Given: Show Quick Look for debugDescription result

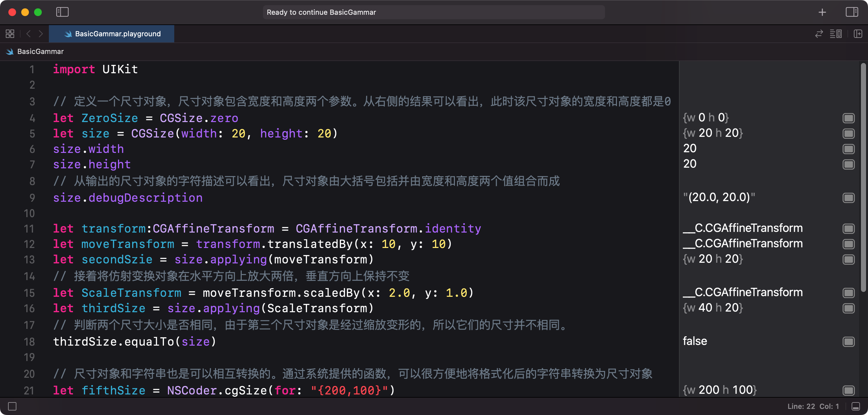Looking at the screenshot, I should click(848, 198).
